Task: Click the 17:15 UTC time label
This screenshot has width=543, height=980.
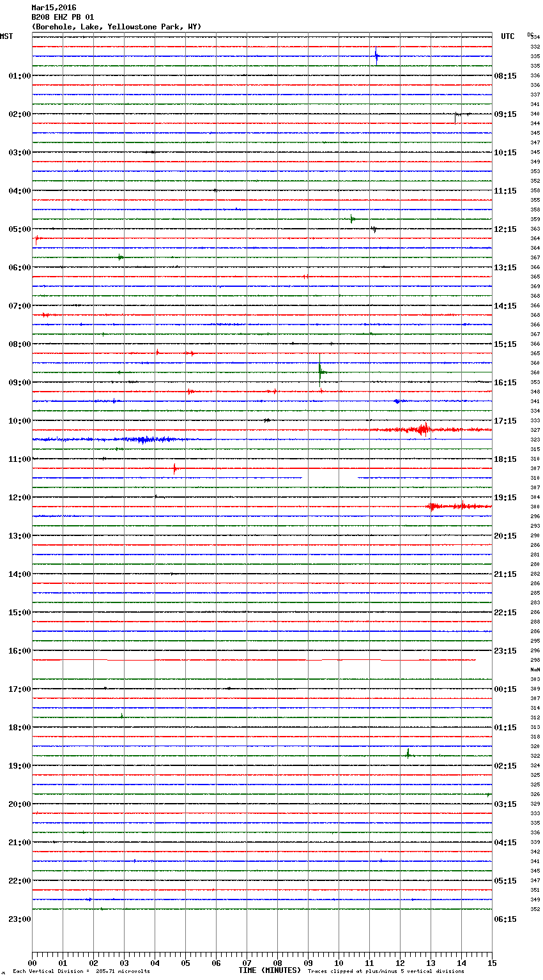Action: [505, 421]
